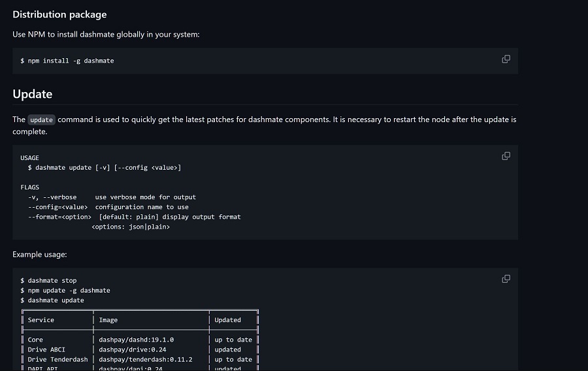Click the 'Updated' table header

pyautogui.click(x=227, y=320)
